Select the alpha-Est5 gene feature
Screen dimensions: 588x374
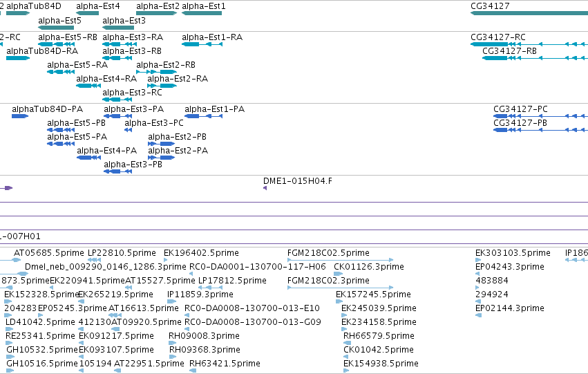coord(56,28)
